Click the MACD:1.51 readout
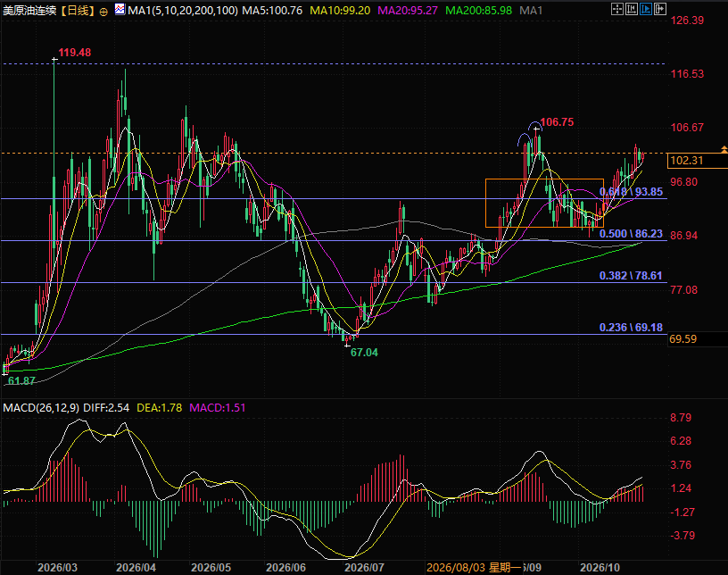Screen dimensions: 728x575 pos(218,408)
